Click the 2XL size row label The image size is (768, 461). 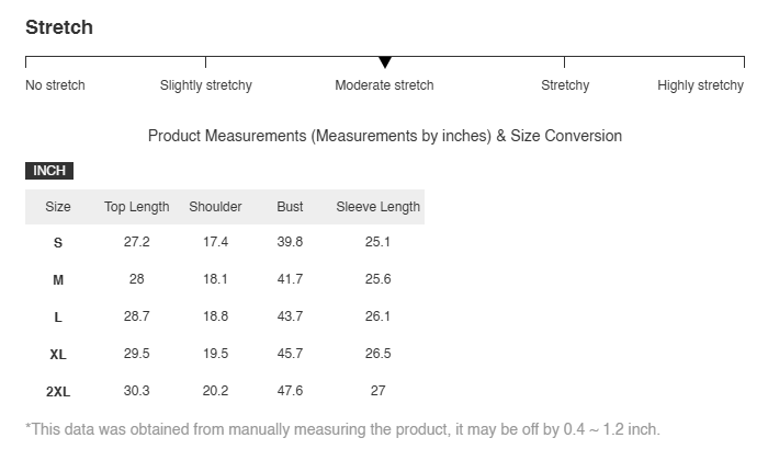click(x=58, y=392)
